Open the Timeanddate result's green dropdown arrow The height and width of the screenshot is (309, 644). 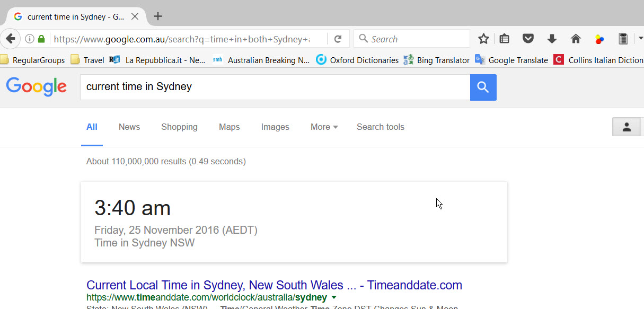[x=333, y=297]
